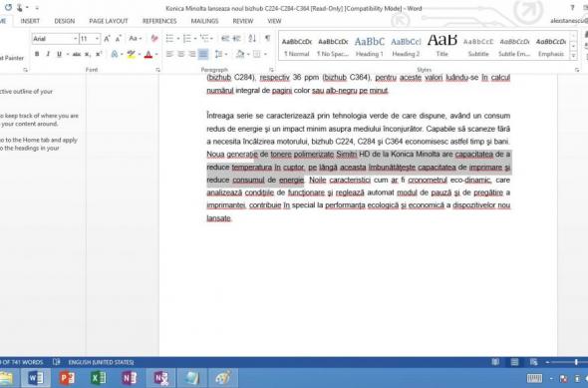Open the Arial font name dropdown
The width and height of the screenshot is (588, 388).
point(75,39)
